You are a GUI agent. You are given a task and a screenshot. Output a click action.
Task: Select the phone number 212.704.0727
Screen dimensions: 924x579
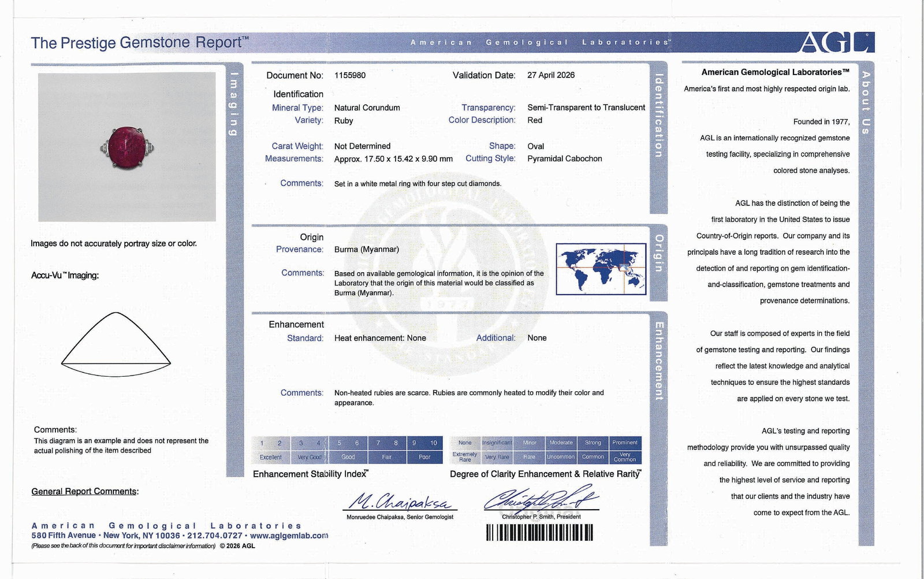tap(215, 536)
